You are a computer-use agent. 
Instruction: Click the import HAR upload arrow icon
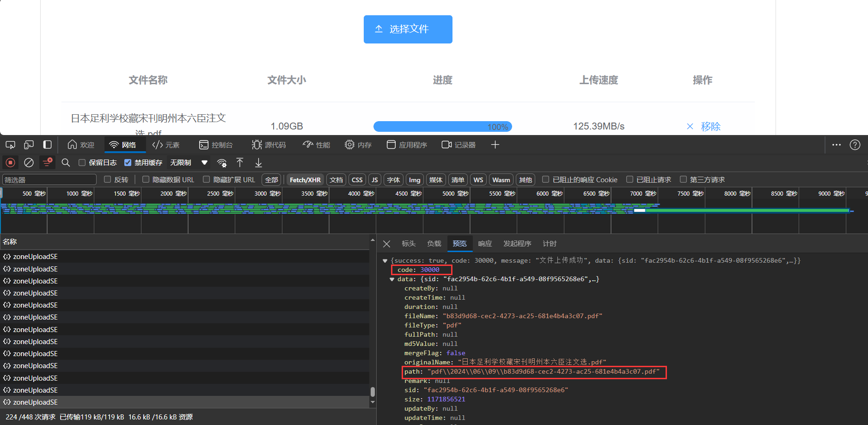point(239,162)
